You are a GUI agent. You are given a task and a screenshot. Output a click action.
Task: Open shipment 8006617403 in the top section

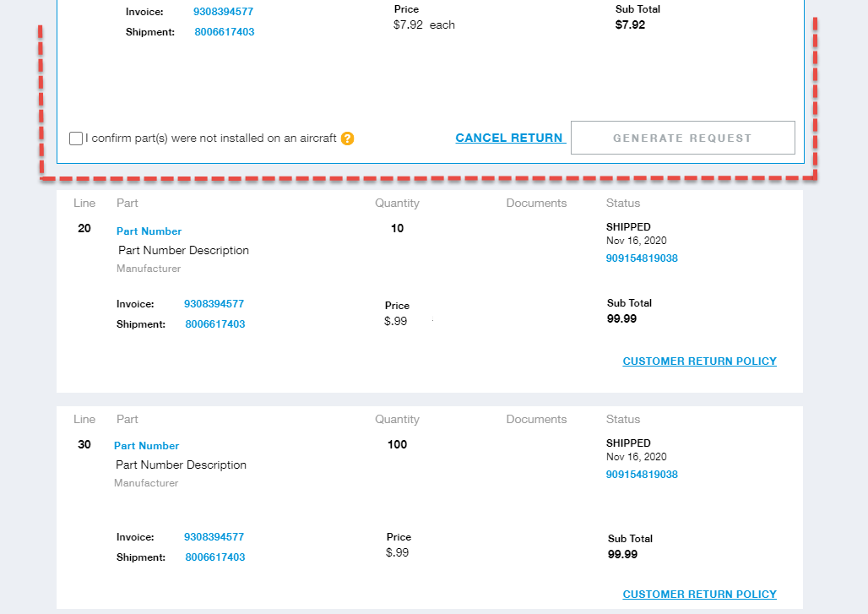tap(224, 32)
